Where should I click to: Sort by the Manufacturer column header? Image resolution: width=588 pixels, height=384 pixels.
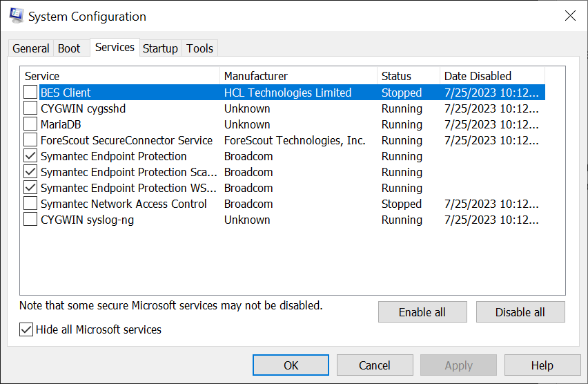299,76
